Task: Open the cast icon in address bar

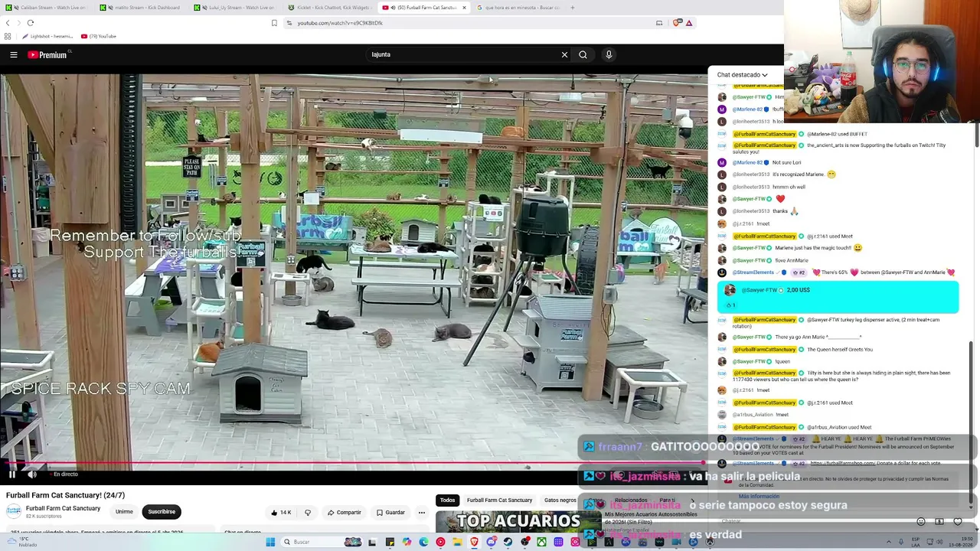Action: pos(659,23)
